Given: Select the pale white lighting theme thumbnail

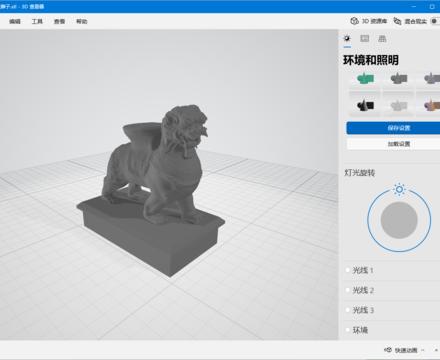Looking at the screenshot, I should (398, 106).
